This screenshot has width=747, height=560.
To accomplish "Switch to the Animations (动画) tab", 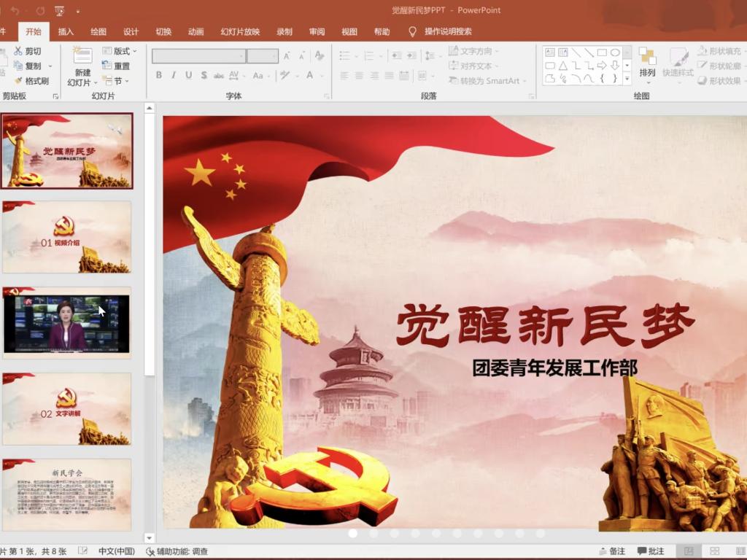I will coord(196,31).
